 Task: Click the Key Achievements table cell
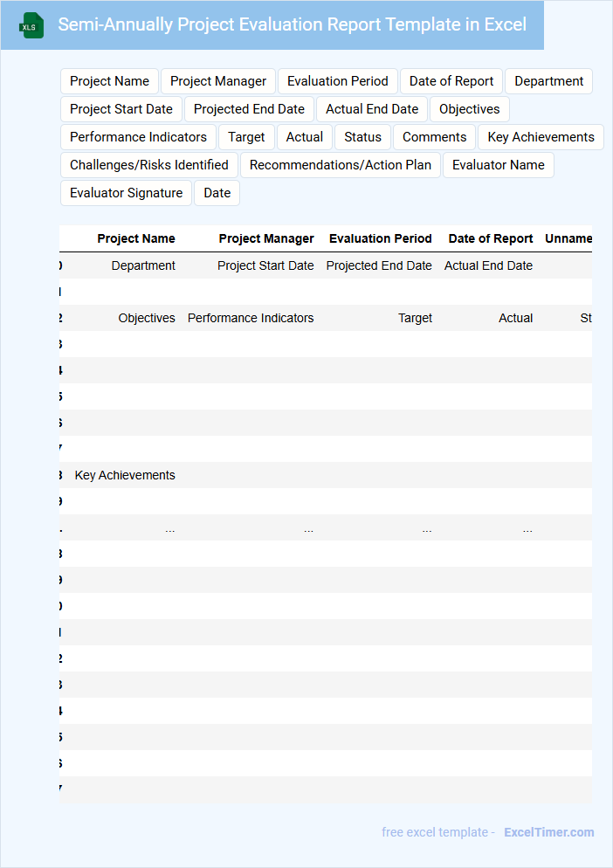[125, 476]
